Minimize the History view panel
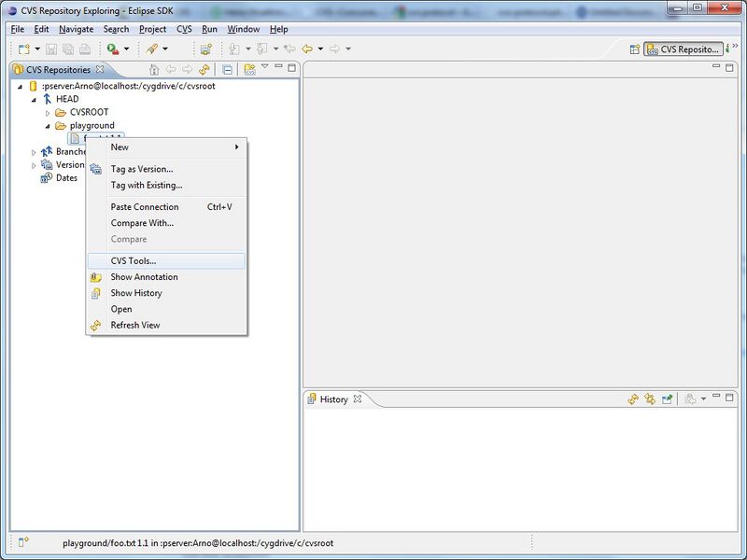 [x=716, y=396]
